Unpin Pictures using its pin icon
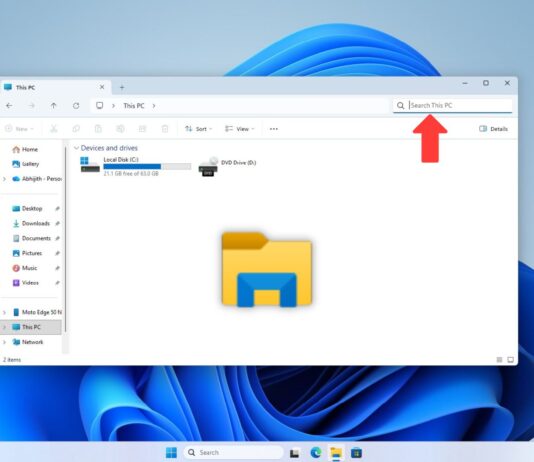This screenshot has height=462, width=534. 58,253
